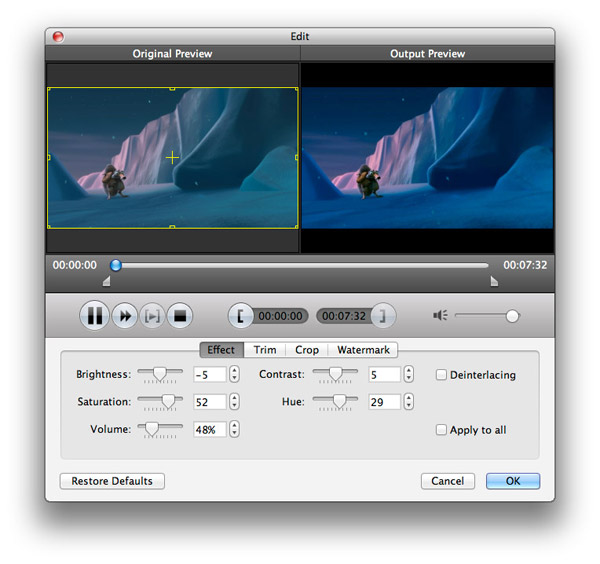Click the top-center crop handle
This screenshot has height=564, width=600.
pyautogui.click(x=172, y=89)
